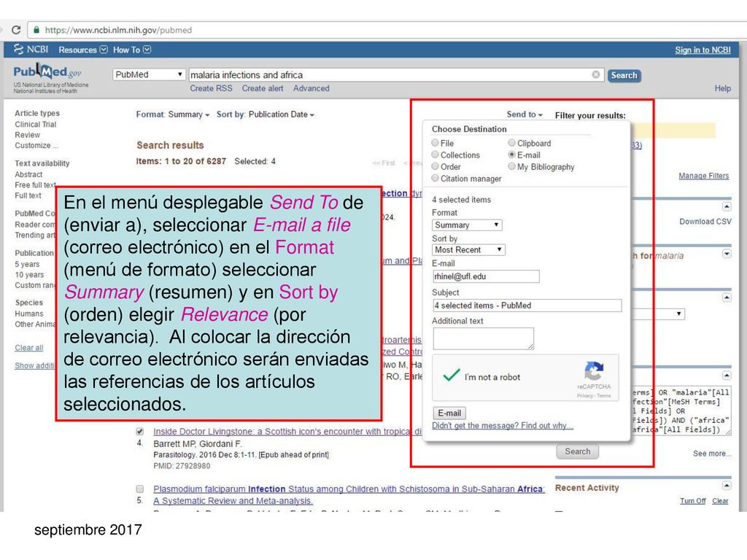Click Turn Off in Recent Activity
Viewport: 747px width, 560px height.
pos(693,501)
